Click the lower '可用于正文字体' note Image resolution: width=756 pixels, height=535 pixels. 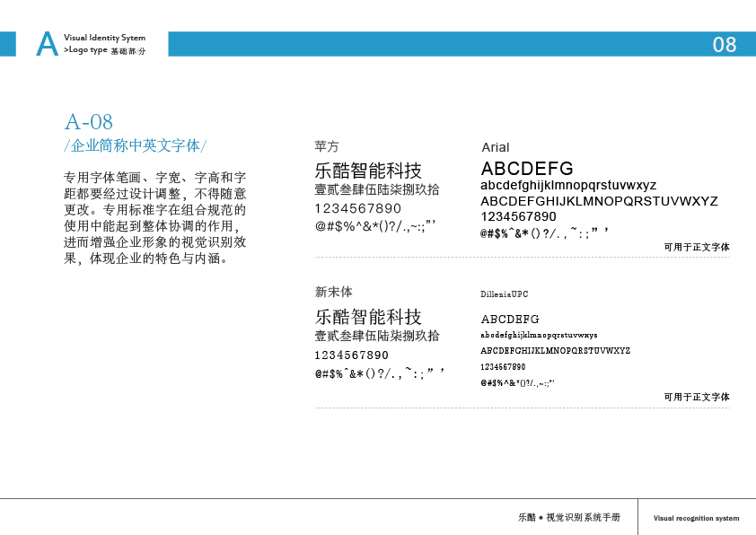point(697,397)
